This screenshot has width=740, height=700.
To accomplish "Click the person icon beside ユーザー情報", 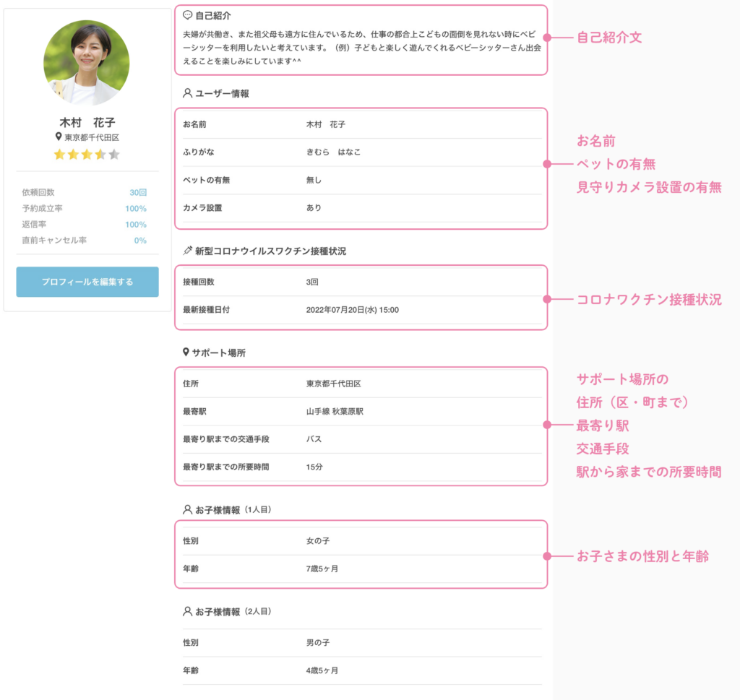I will [187, 93].
